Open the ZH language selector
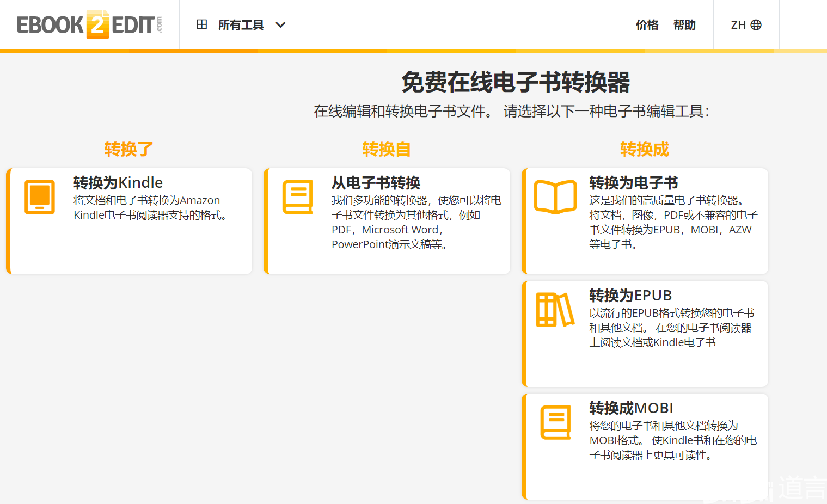Screen dimensions: 827x504 coord(738,25)
